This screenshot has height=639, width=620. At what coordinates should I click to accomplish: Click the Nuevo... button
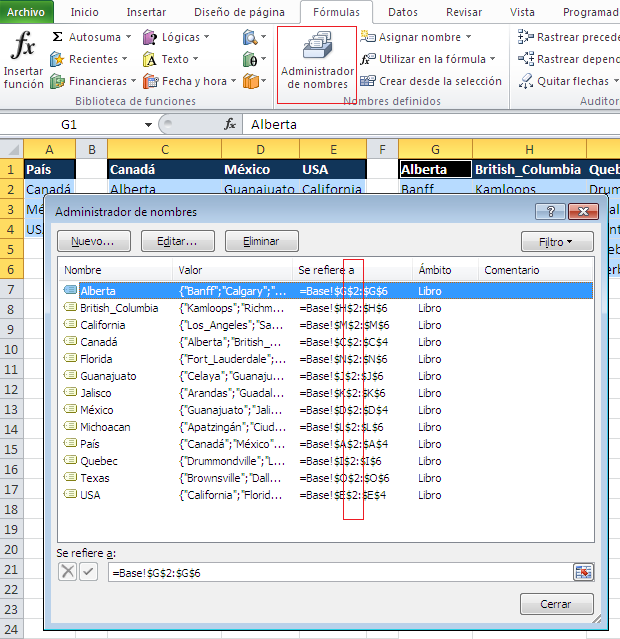(x=93, y=241)
